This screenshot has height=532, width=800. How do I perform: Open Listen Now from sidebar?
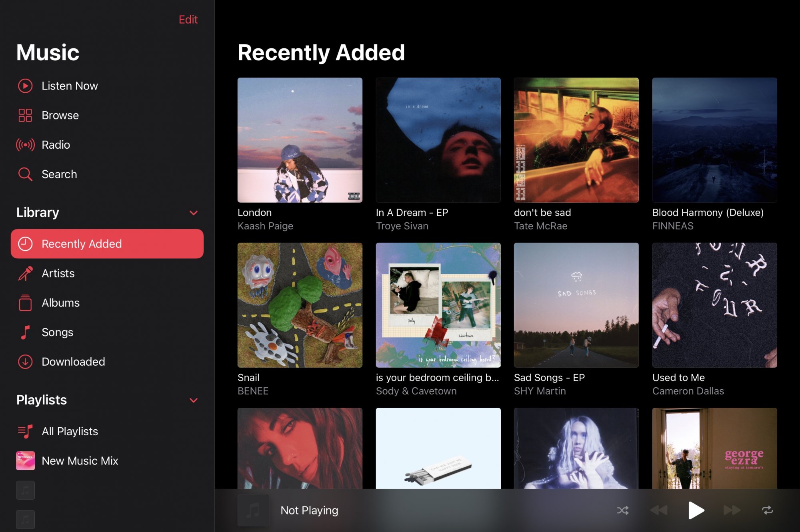click(x=107, y=86)
